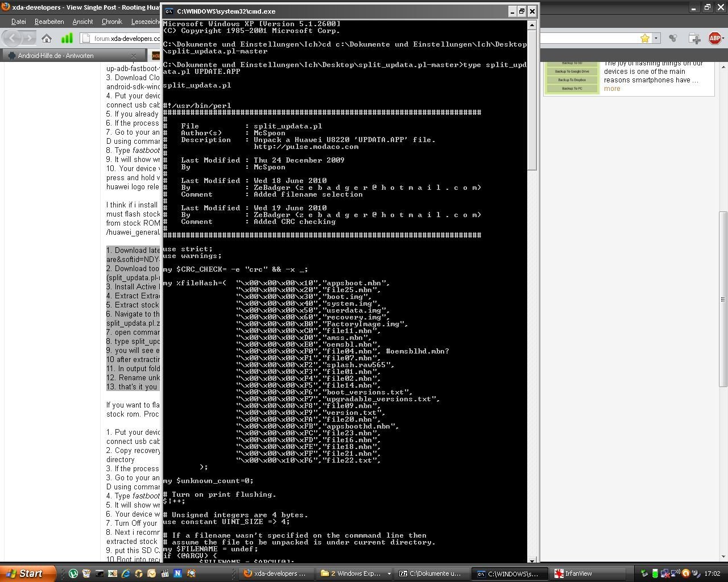
Task: Click the green signal bars toolbar icon
Action: 67,38
